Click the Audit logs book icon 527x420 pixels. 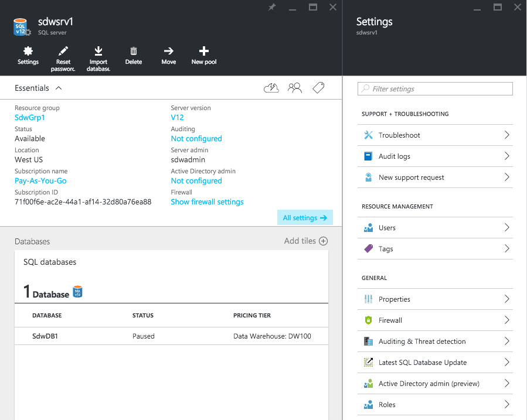pos(368,156)
